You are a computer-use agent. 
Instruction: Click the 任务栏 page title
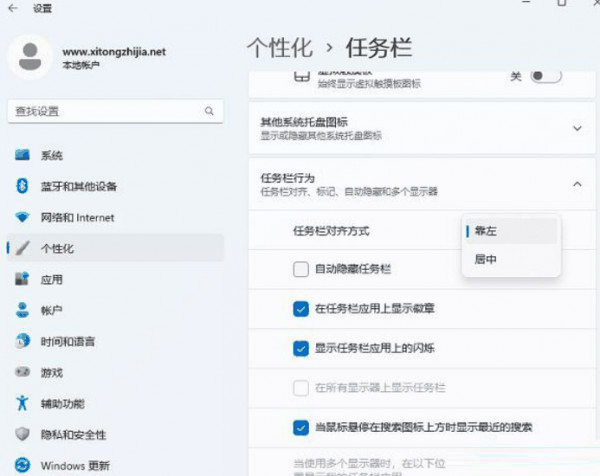379,48
